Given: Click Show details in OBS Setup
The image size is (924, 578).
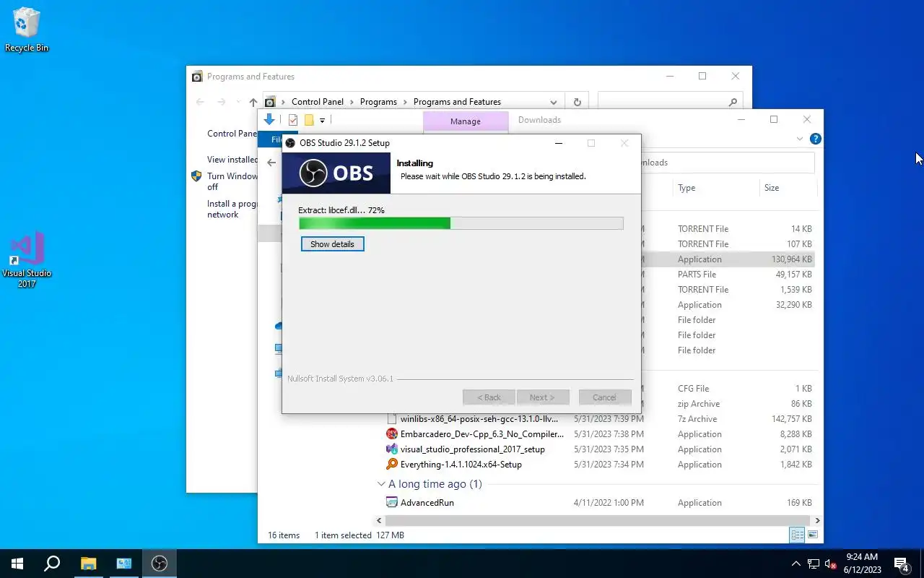Looking at the screenshot, I should [332, 244].
